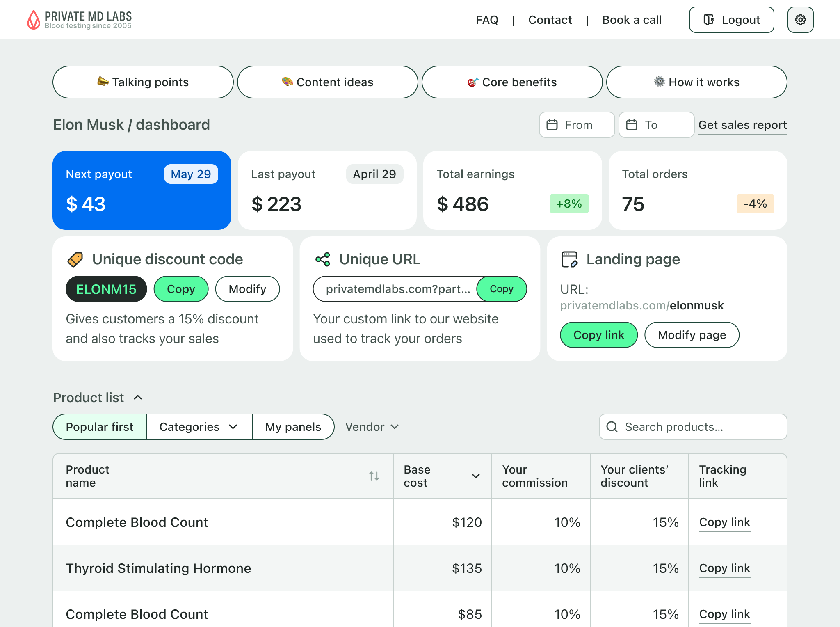Open settings via the gear icon

800,19
